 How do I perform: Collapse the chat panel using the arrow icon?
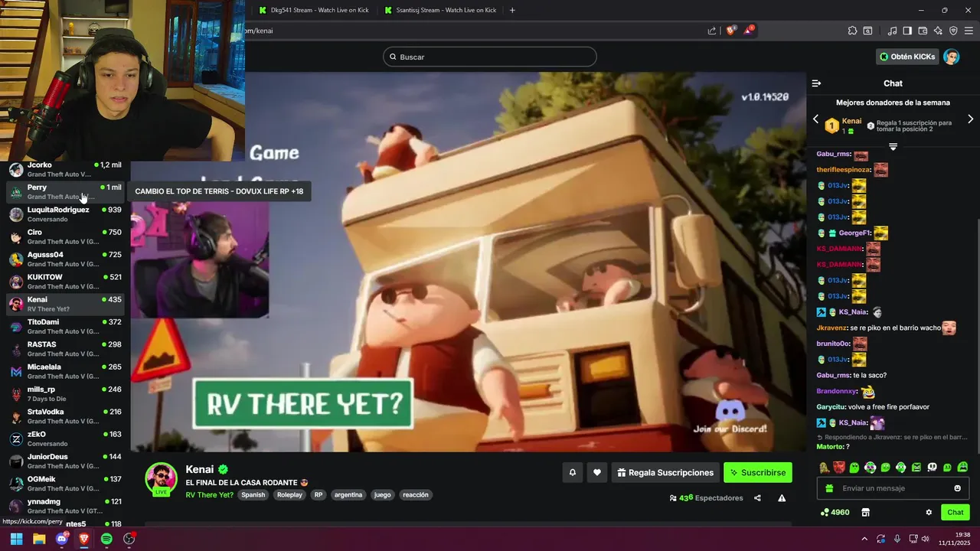point(816,83)
